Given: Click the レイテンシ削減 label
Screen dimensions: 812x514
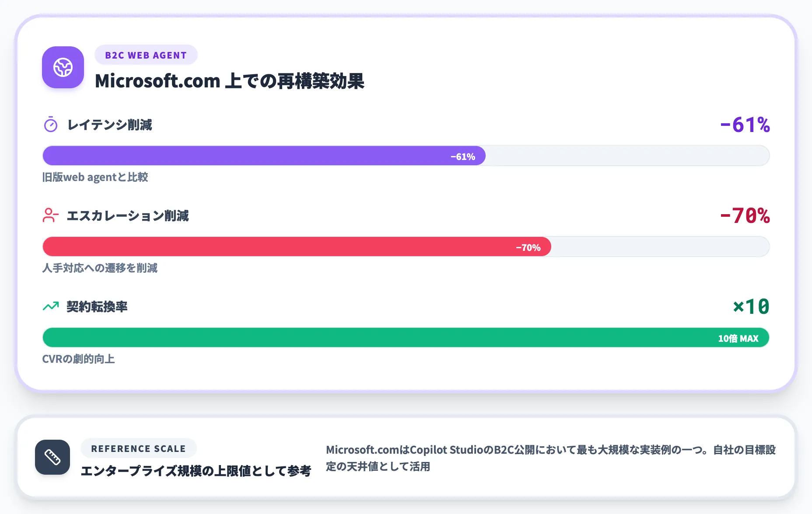Looking at the screenshot, I should pos(110,125).
